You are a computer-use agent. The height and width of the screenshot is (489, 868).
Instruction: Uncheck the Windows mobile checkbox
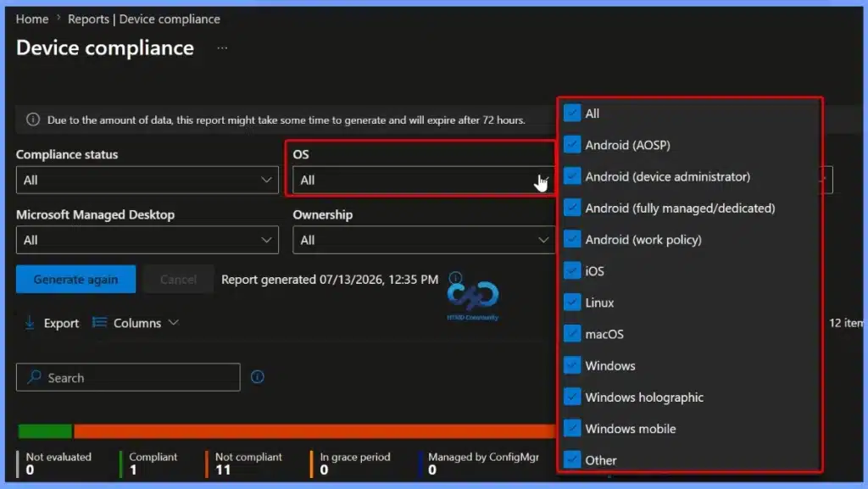point(572,429)
